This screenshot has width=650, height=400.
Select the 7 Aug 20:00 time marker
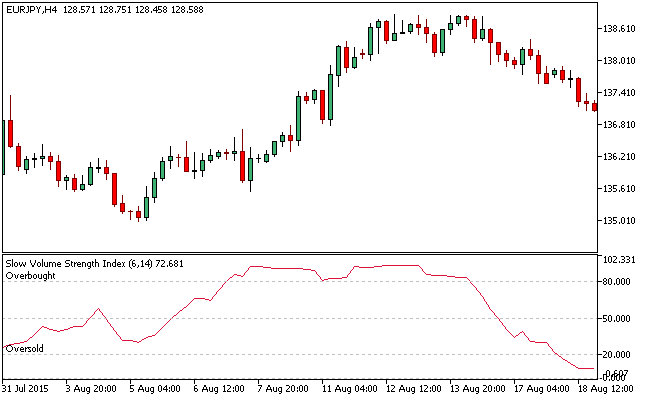click(x=281, y=388)
